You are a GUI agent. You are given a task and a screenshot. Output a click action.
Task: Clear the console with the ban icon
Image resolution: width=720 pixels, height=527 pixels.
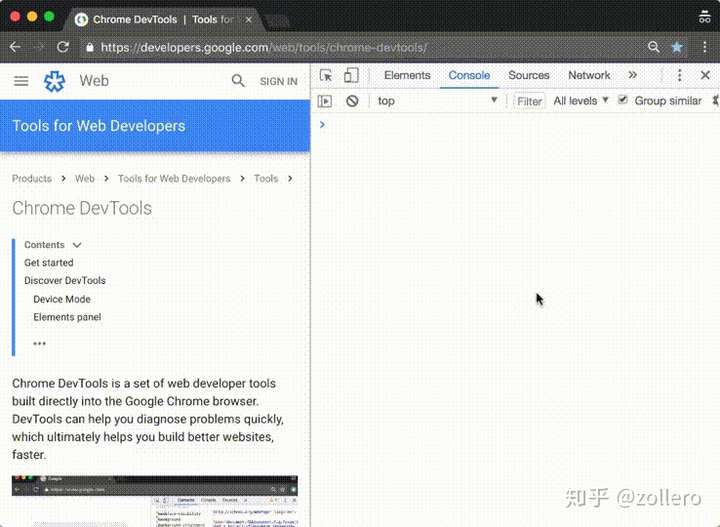(352, 101)
